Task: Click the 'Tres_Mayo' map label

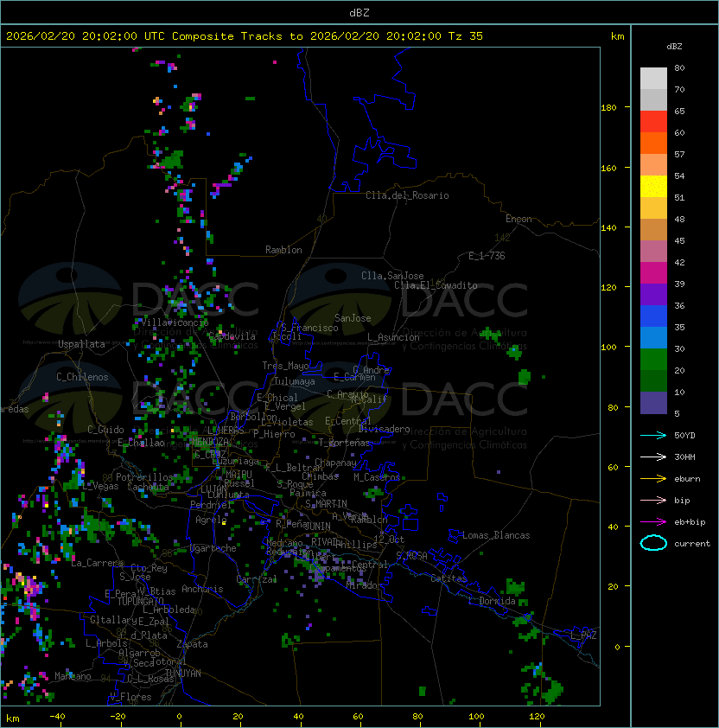Action: point(285,366)
